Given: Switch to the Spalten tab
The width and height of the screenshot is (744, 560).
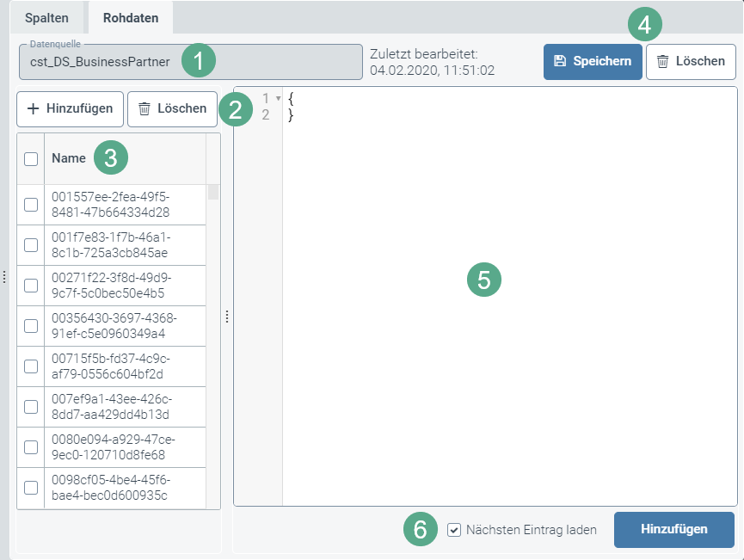Looking at the screenshot, I should click(x=46, y=17).
